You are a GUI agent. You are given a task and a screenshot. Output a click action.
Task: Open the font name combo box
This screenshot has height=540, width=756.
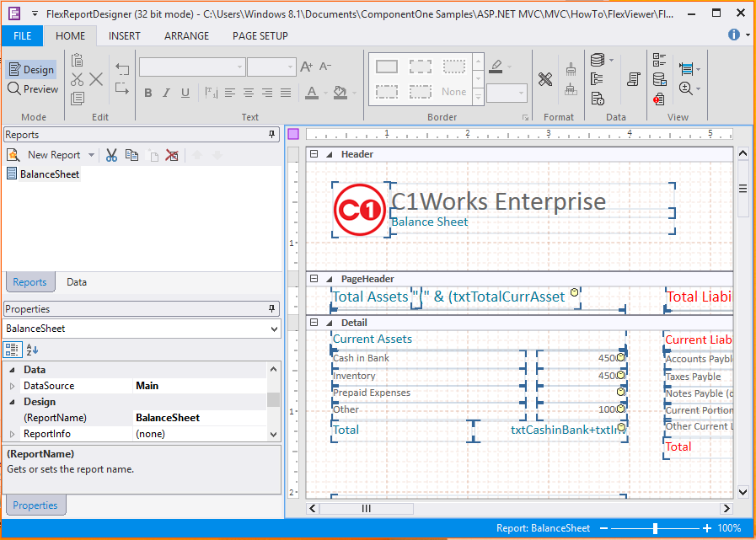tap(192, 67)
